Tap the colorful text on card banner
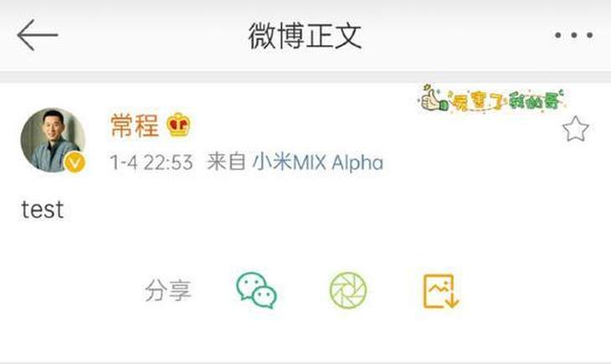Image resolution: width=611 pixels, height=364 pixels. click(x=506, y=101)
